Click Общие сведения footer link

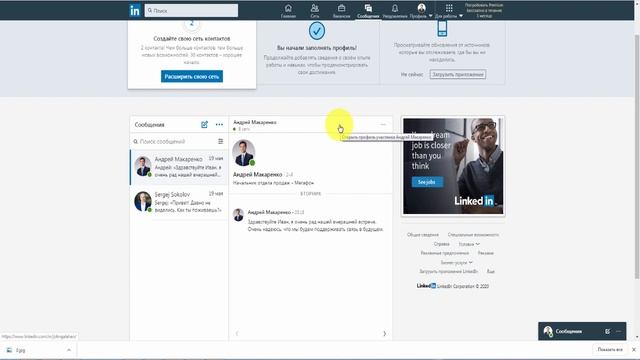(423, 235)
